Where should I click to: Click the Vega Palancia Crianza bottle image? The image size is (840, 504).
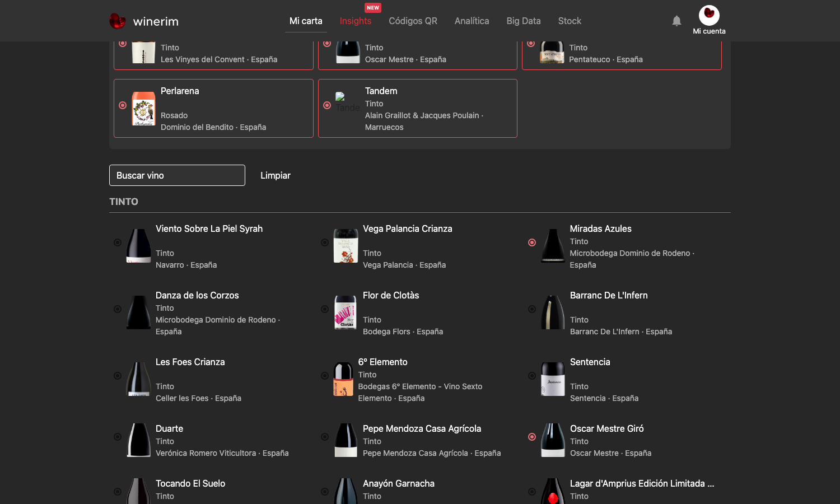pyautogui.click(x=346, y=246)
